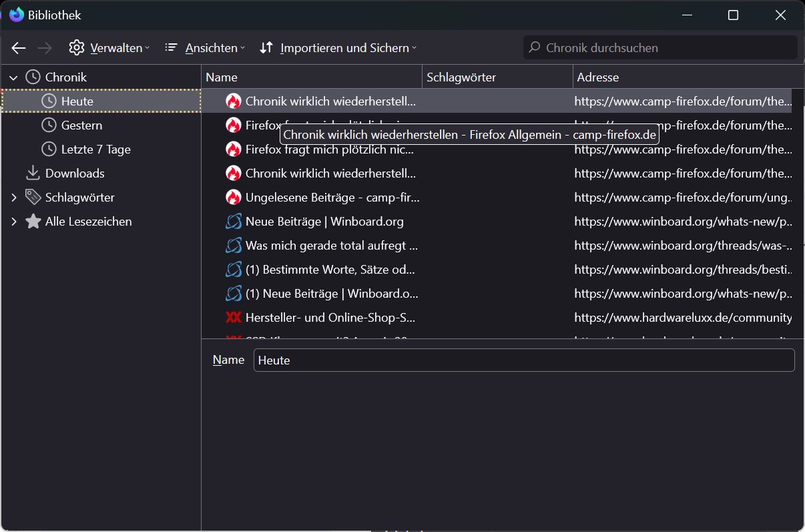Expand the Schlagwörter tree node
The image size is (805, 532).
coord(14,198)
